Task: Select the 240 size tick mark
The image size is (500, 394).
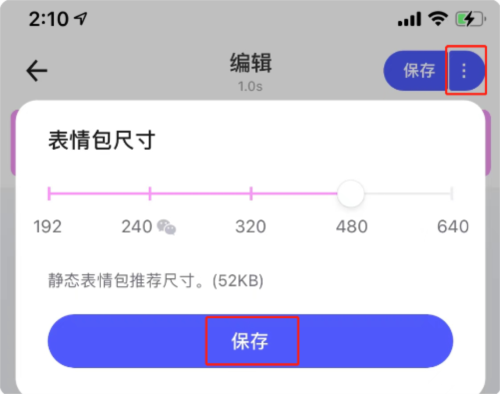Action: click(150, 193)
